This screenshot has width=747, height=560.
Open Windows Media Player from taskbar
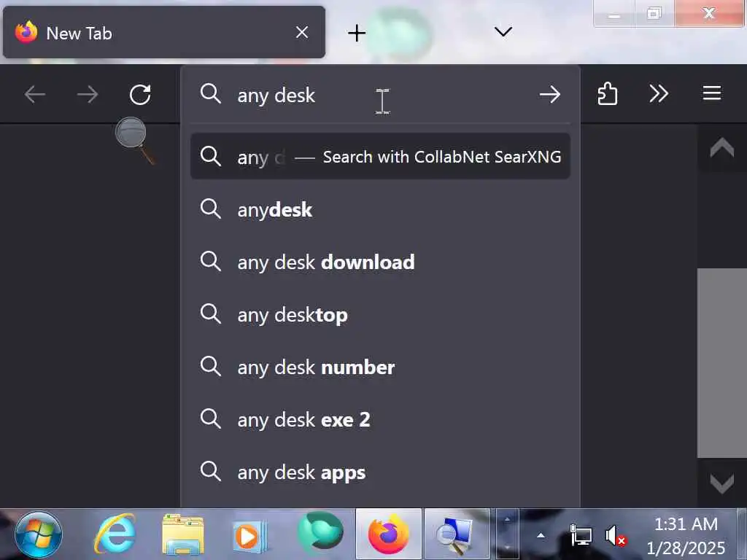(250, 536)
